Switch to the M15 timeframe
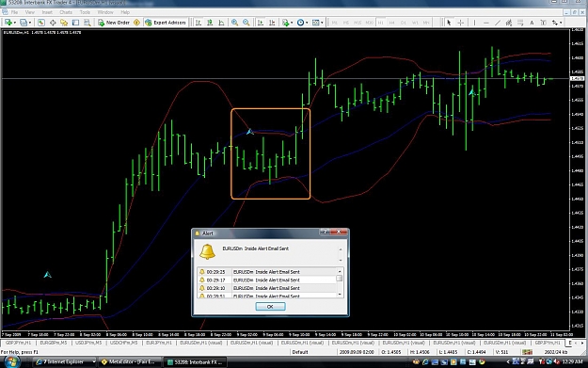The height and width of the screenshot is (368, 588). 358,23
